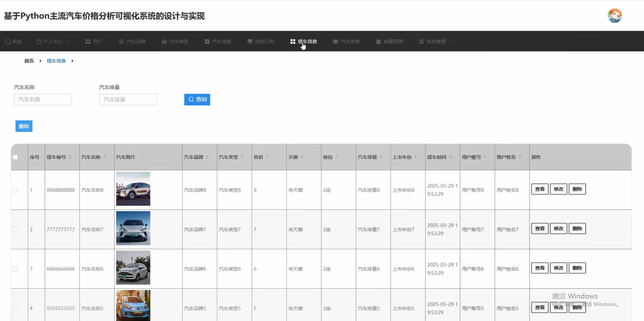Click the monitor icon beside 我的订购
This screenshot has height=321, width=644.
coord(250,42)
